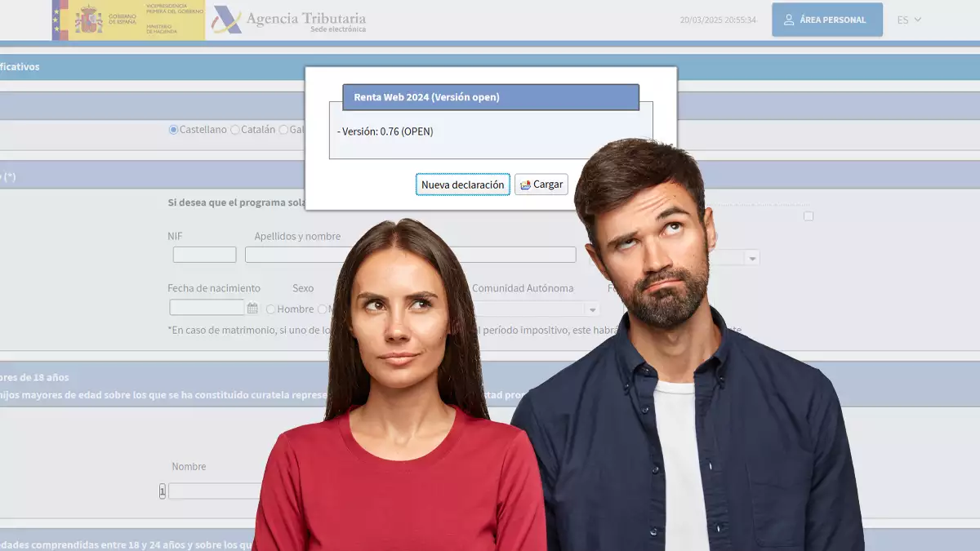980x551 pixels.
Task: Open the calendar icon beside birth date
Action: [252, 309]
